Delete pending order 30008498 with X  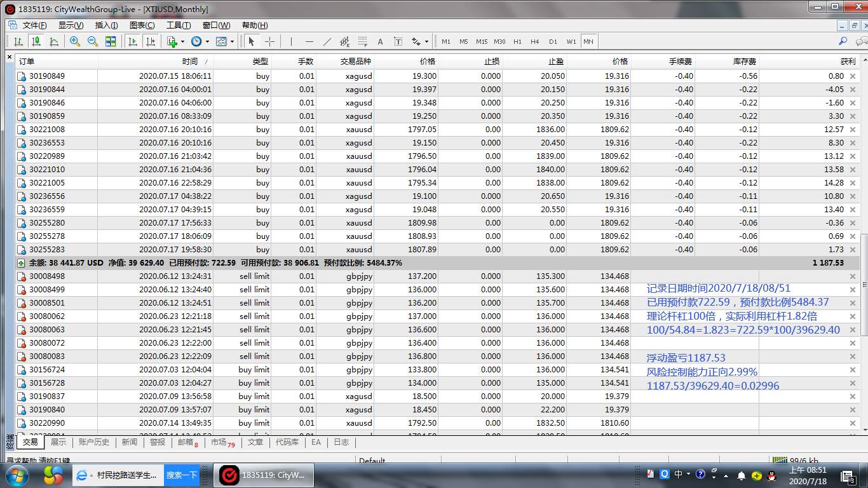(853, 276)
